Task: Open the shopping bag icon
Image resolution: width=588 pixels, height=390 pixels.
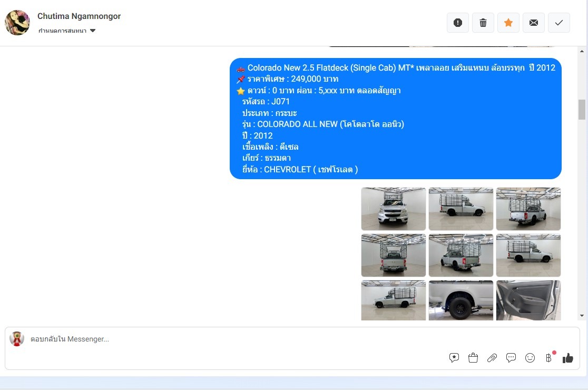Action: pos(473,358)
